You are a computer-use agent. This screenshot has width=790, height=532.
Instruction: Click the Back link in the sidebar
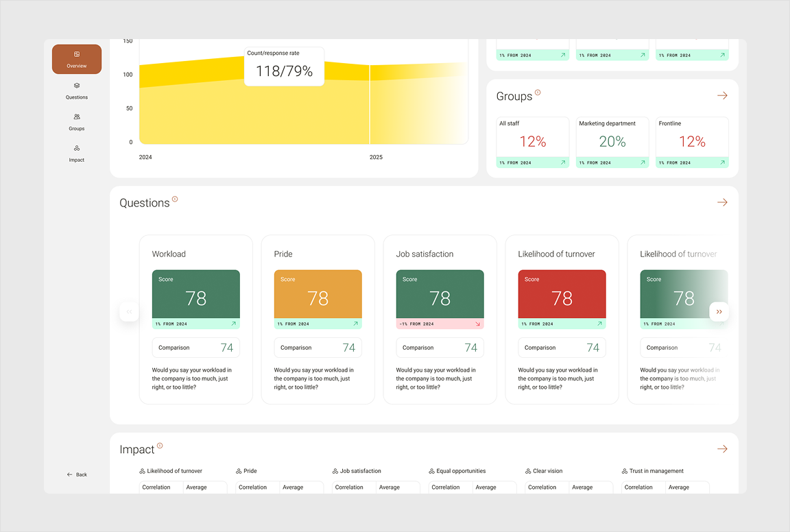coord(77,474)
